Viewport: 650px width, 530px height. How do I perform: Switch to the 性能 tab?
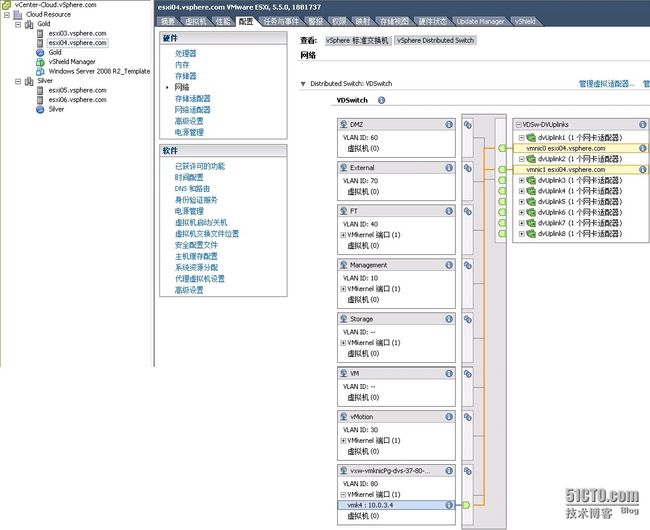(224, 21)
